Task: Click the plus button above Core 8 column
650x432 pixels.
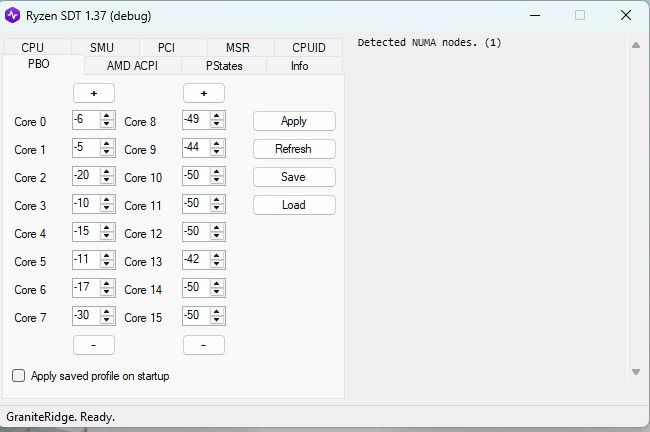Action: [x=204, y=93]
